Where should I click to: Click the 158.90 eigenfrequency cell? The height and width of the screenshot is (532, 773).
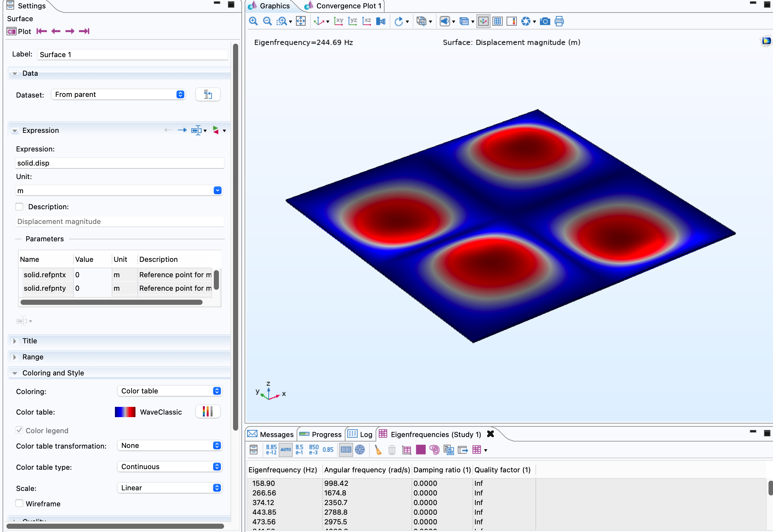(284, 483)
